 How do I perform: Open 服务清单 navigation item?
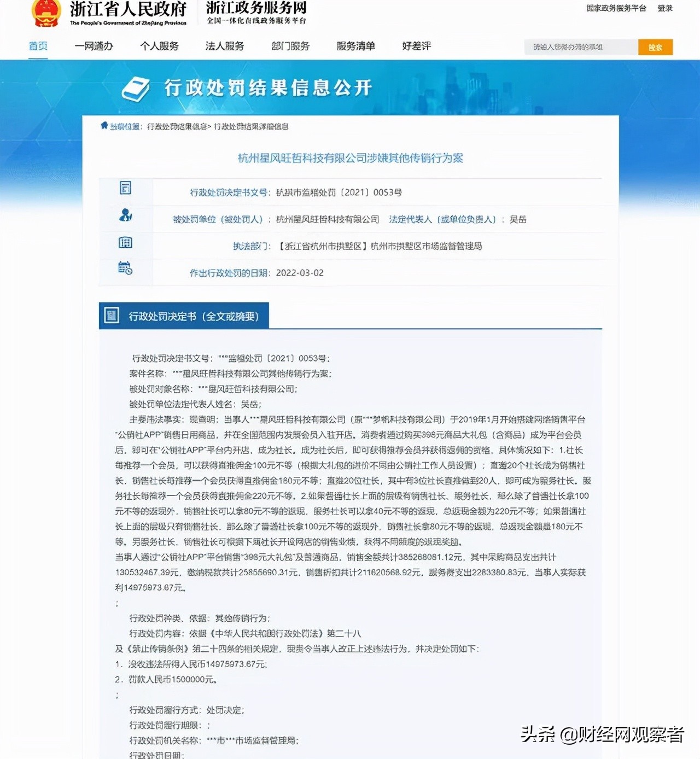356,46
